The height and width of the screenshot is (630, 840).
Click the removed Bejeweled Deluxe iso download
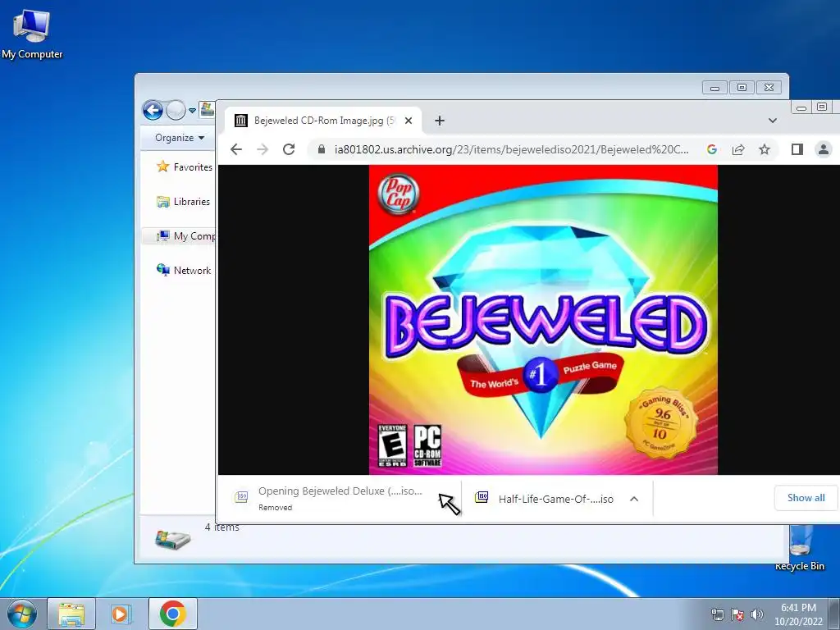click(x=340, y=498)
